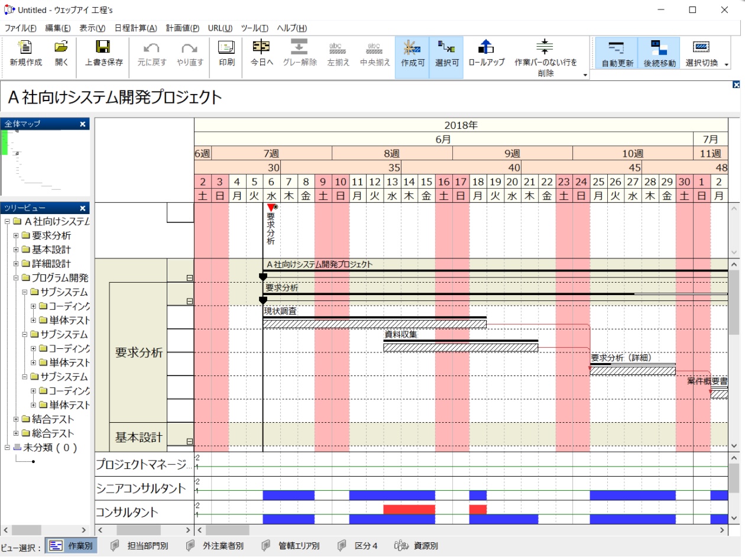Select プロジェクトマネージ resource row
Screen dimensions: 745x560
(144, 465)
